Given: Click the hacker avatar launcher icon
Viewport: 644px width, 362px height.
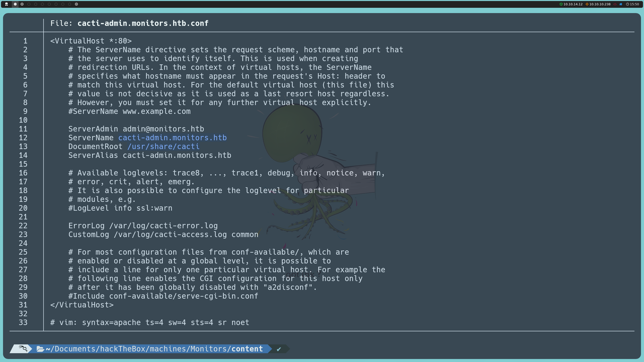Looking at the screenshot, I should click(7, 4).
